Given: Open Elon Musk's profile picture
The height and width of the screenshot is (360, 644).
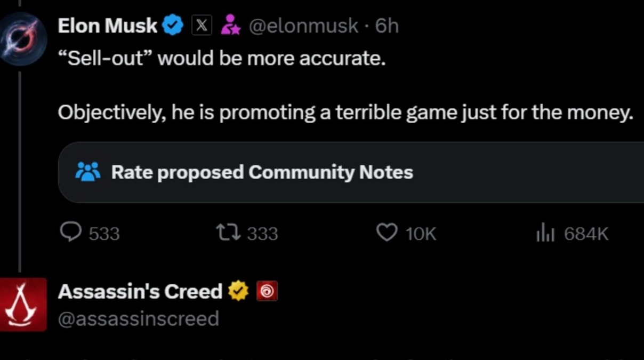Looking at the screenshot, I should [x=22, y=38].
